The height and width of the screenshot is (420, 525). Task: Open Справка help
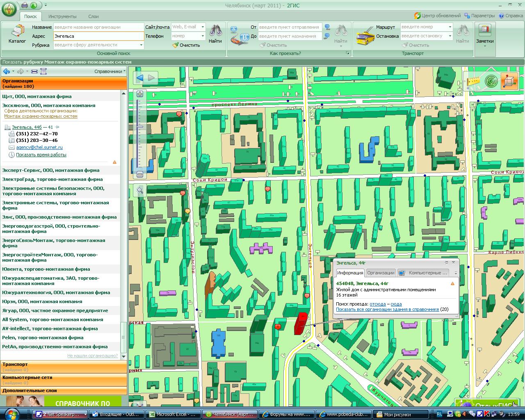pyautogui.click(x=511, y=16)
